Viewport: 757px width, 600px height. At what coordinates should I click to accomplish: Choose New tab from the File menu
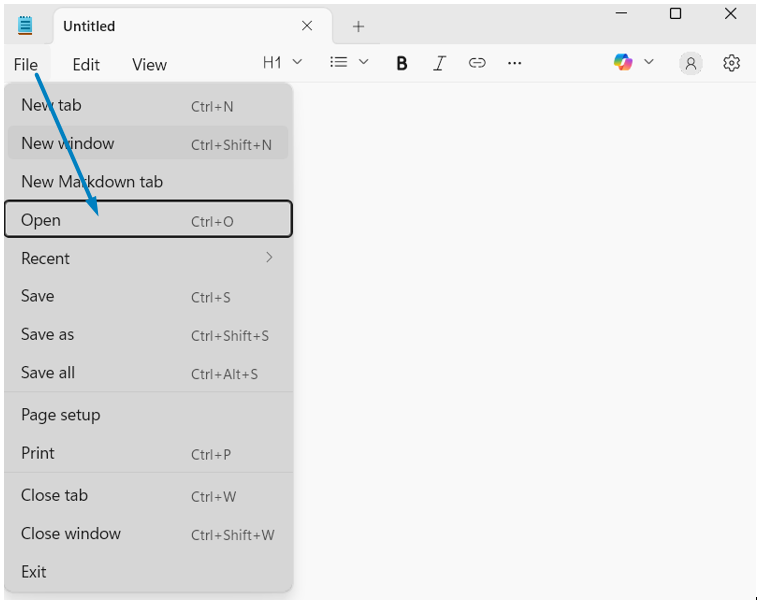[x=148, y=105]
